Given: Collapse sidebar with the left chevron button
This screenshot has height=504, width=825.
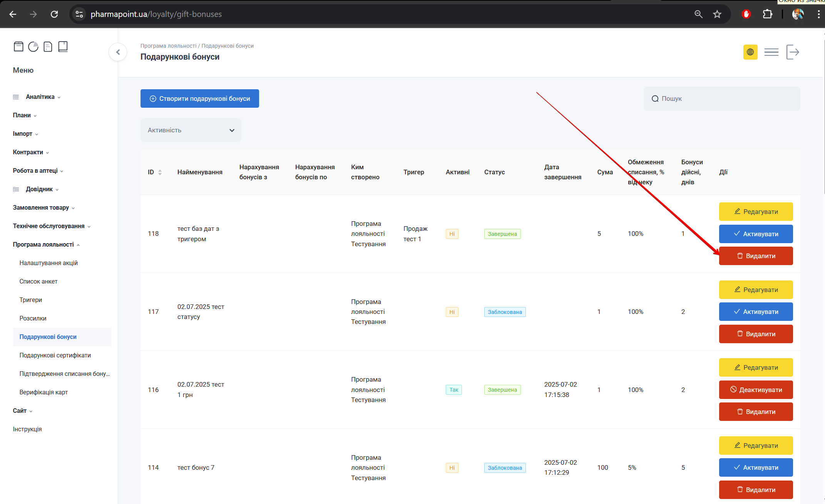Looking at the screenshot, I should [x=118, y=52].
